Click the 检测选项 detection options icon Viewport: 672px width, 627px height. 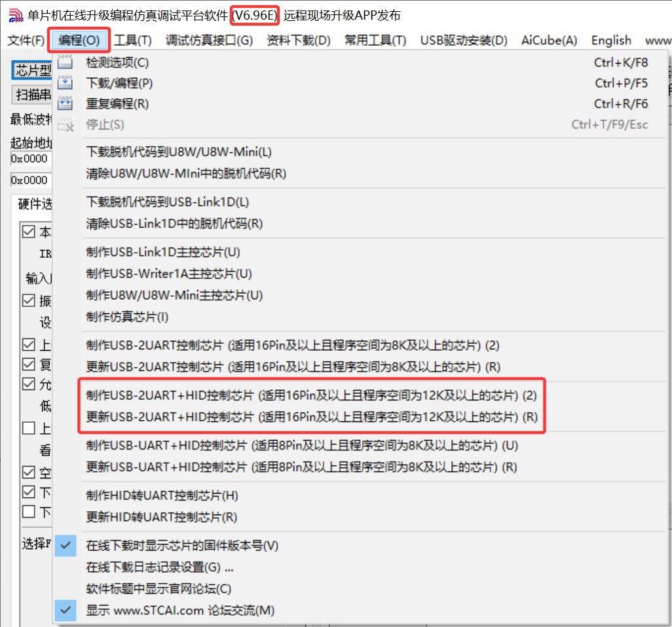(64, 61)
